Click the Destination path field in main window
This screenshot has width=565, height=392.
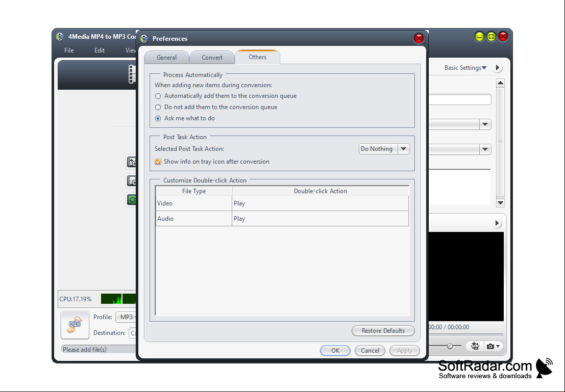[x=133, y=333]
